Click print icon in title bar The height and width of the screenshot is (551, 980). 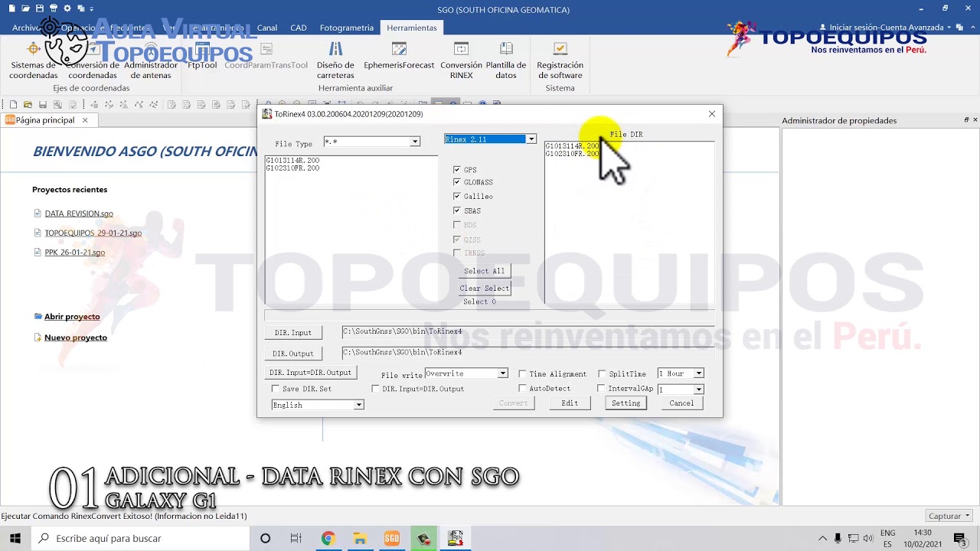click(x=53, y=8)
